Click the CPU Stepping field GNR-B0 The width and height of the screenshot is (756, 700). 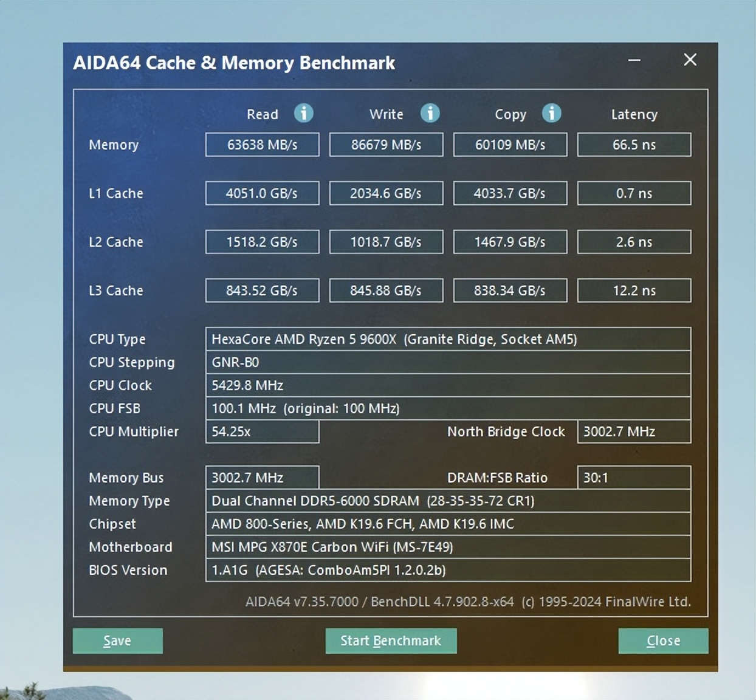pyautogui.click(x=448, y=362)
